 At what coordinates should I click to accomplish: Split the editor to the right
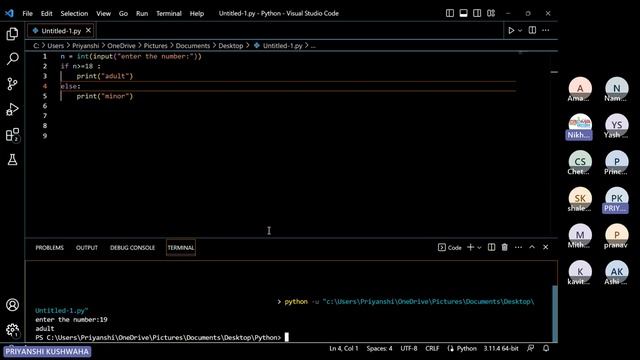(x=532, y=30)
